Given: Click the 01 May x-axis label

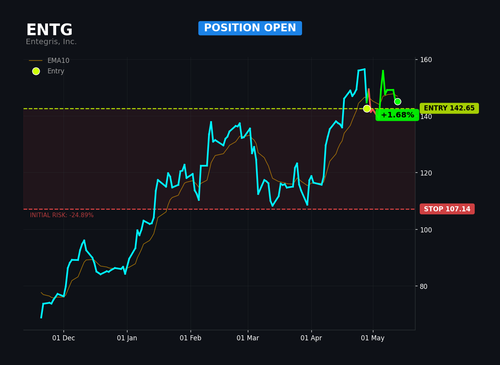Looking at the screenshot, I should (x=373, y=338).
